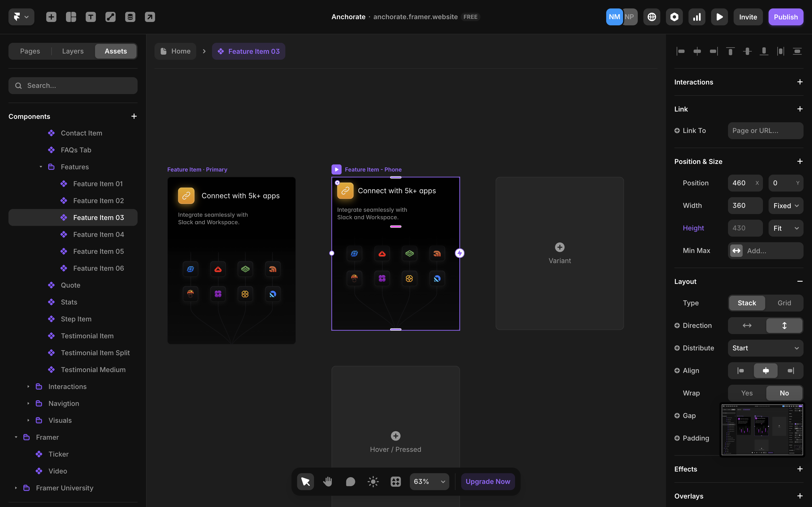Click the Publish button
This screenshot has height=507, width=812.
tap(786, 17)
